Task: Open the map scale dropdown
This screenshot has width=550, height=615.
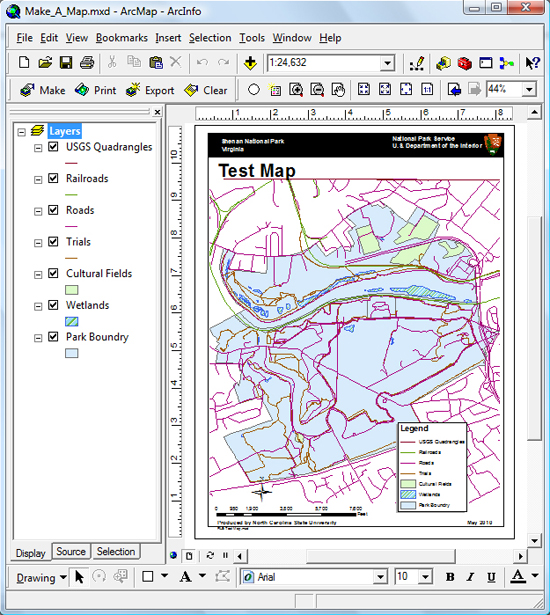Action: pyautogui.click(x=387, y=63)
